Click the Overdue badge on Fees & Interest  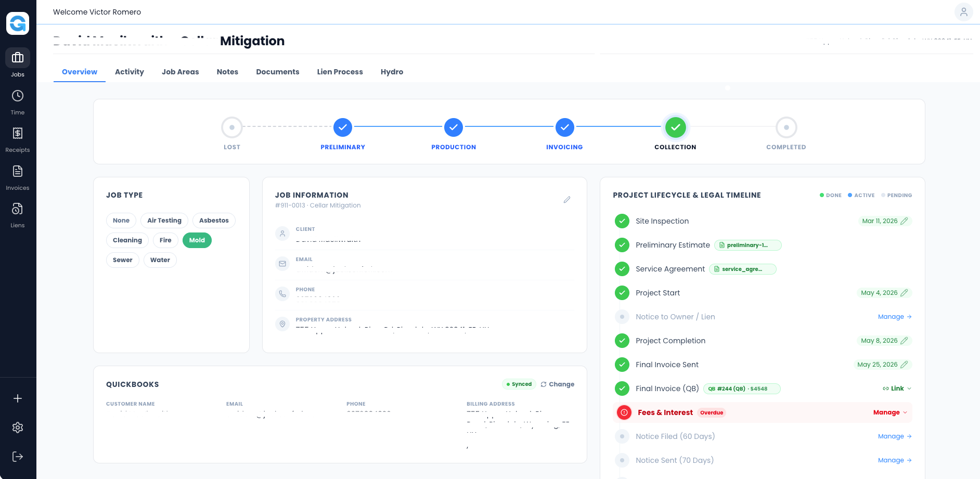[712, 412]
